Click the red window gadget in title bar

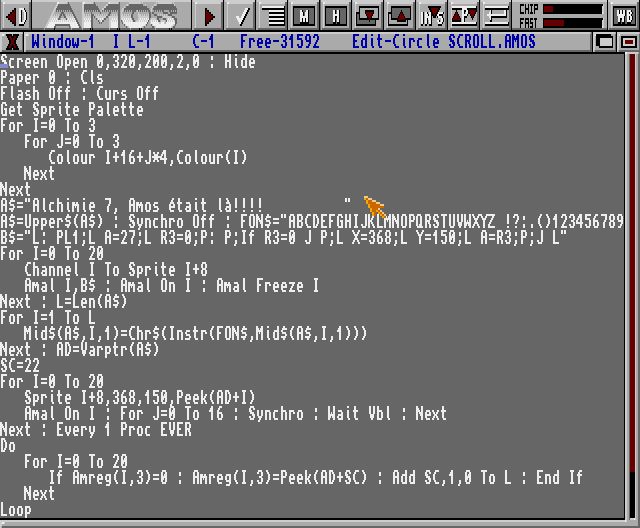pos(629,42)
